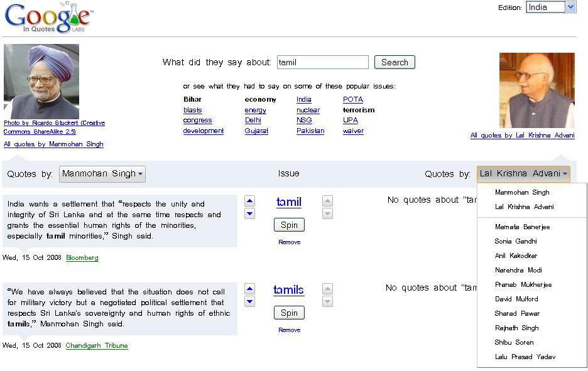Open the Pakistan popular issue link
Screen dimensions: 588x371
point(310,131)
